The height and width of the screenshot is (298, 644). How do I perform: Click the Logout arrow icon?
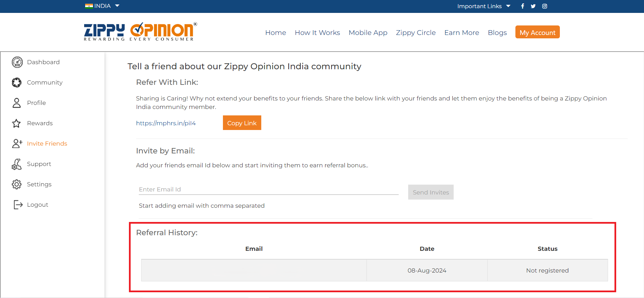coord(18,205)
